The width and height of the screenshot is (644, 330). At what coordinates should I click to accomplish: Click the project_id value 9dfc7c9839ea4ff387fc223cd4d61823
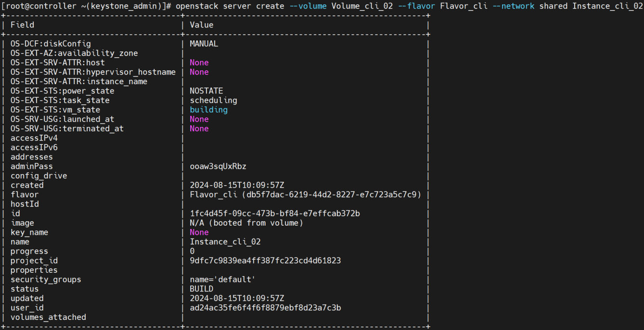[265, 261]
